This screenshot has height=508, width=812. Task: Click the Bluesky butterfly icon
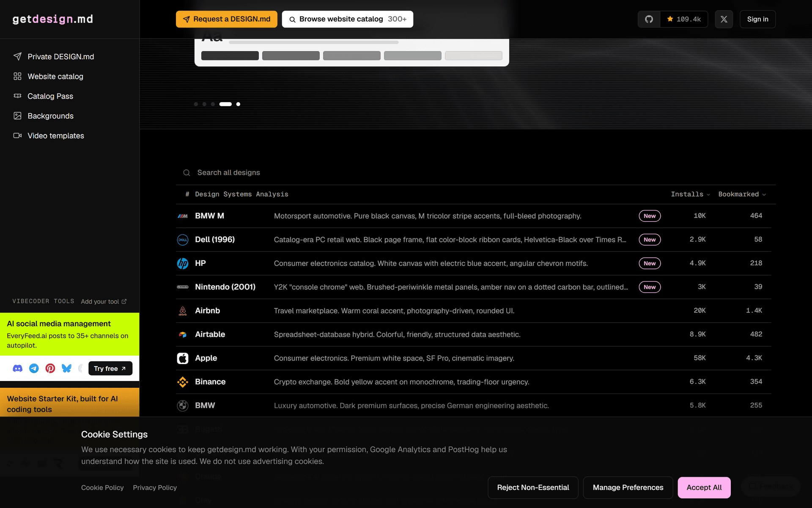66,368
